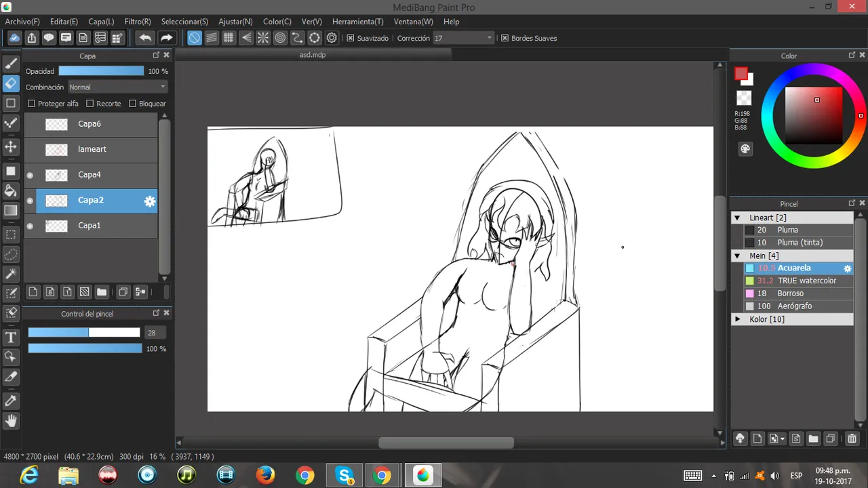Select the Eyedropper tool
The width and height of the screenshot is (868, 488).
click(x=11, y=401)
